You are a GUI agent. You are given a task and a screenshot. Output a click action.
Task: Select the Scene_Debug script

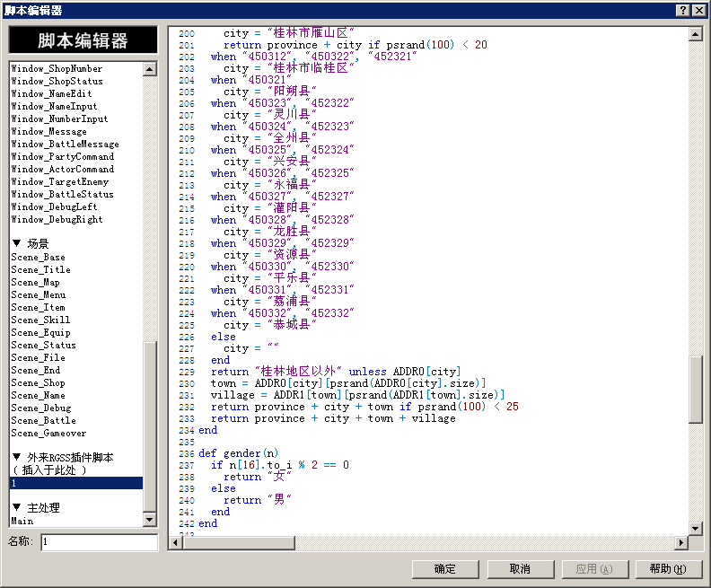point(76,408)
